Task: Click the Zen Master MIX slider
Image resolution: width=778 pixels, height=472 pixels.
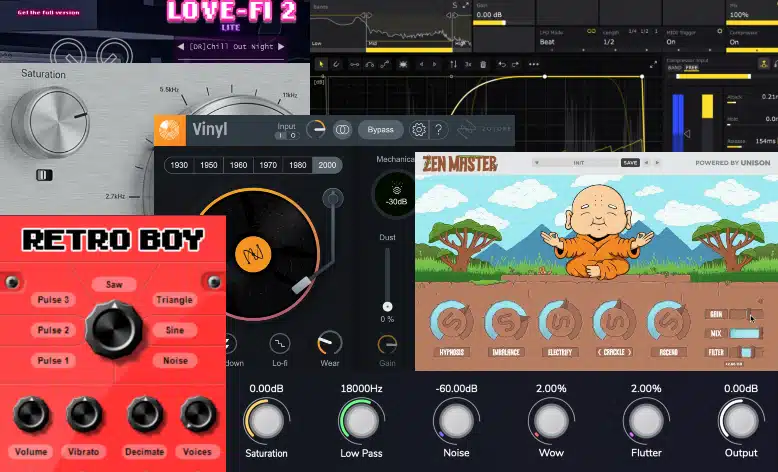Action: click(745, 334)
